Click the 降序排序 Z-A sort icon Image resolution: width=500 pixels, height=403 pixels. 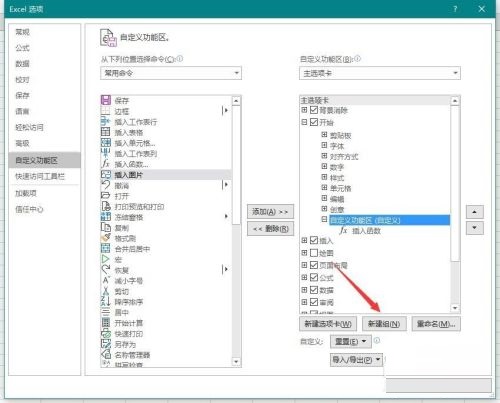(x=106, y=302)
